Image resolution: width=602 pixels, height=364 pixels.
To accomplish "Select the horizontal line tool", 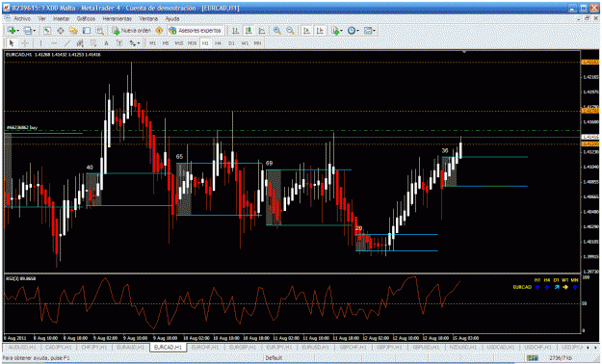I will click(54, 43).
